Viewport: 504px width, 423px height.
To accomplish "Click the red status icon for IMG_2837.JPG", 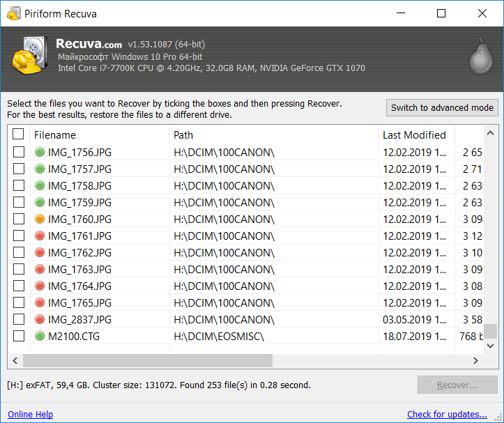I will 40,319.
